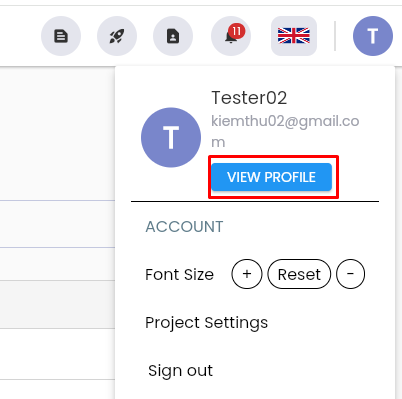Click the ACCOUNT section heading
The image size is (402, 399).
184,227
